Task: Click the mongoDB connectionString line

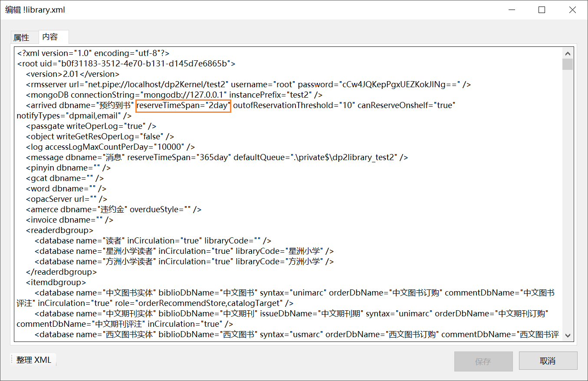Action: tap(174, 95)
